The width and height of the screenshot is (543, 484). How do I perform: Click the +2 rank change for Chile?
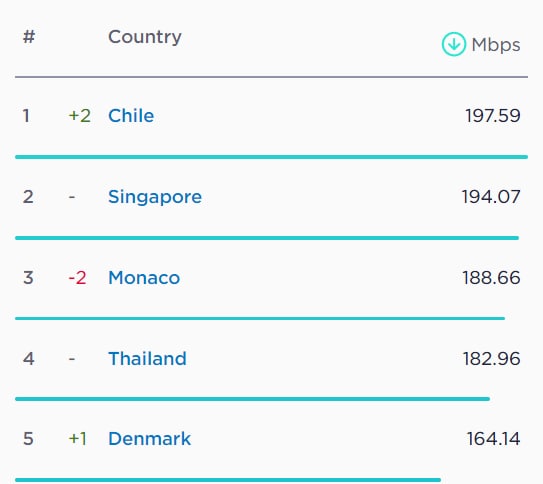point(80,116)
